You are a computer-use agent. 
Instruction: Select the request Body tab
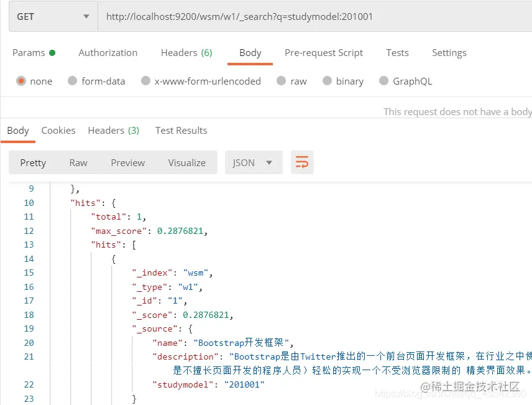(x=250, y=53)
